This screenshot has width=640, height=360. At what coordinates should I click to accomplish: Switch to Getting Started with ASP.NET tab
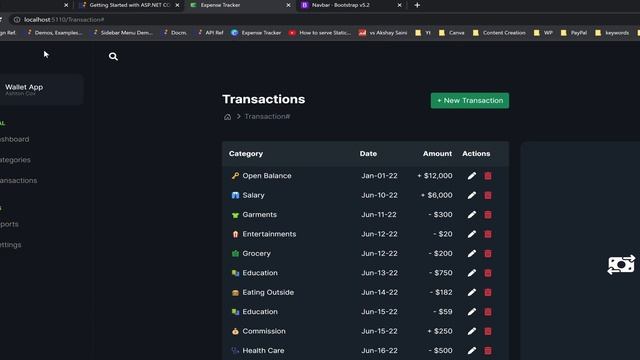point(129,5)
